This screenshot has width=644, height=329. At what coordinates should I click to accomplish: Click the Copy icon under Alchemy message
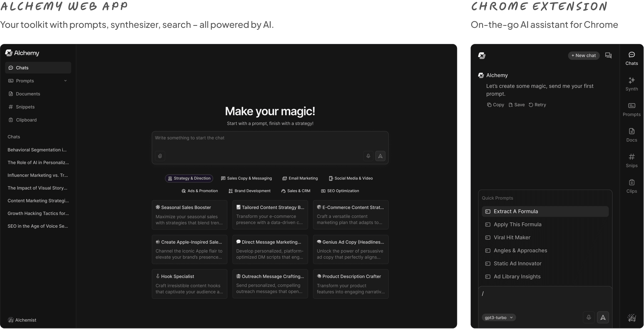click(489, 105)
